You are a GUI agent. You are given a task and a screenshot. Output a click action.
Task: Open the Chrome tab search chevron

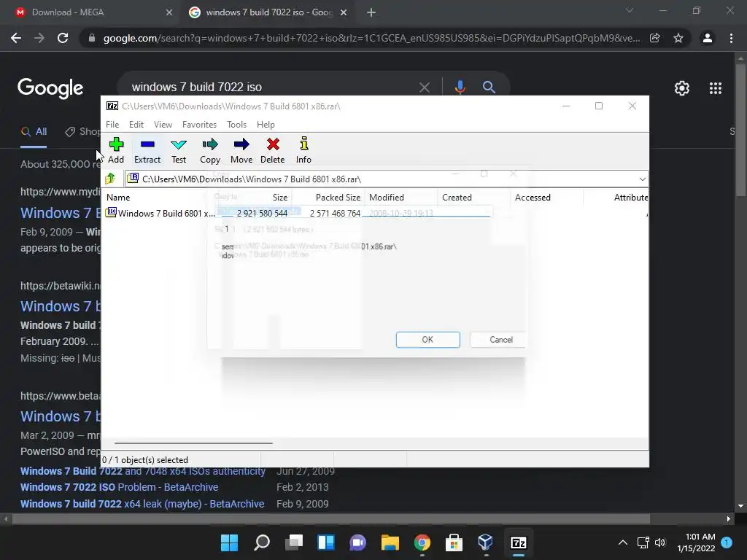pyautogui.click(x=630, y=10)
